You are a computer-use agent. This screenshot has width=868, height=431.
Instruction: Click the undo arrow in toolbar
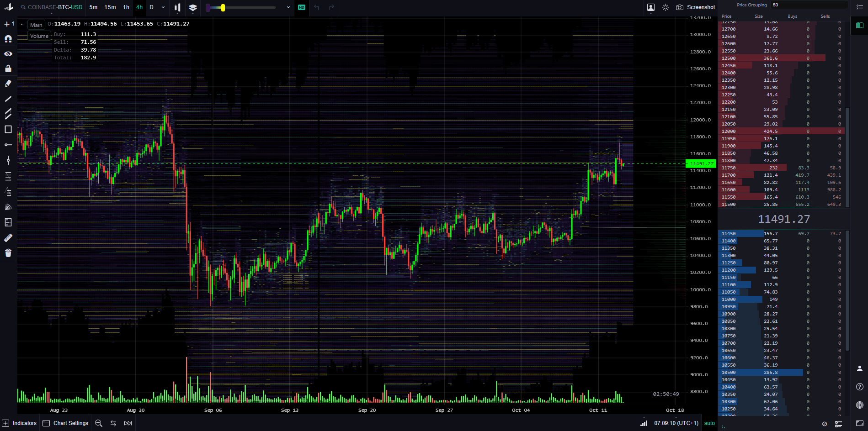pos(315,8)
